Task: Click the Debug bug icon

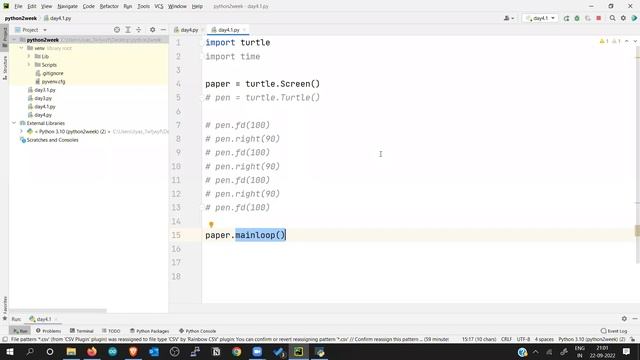Action: tap(577, 18)
